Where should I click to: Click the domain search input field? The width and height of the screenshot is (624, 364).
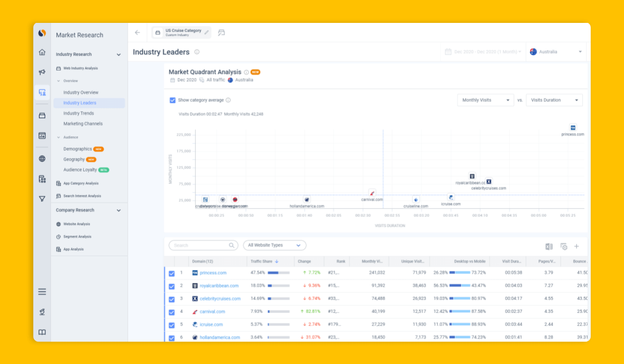click(x=200, y=245)
